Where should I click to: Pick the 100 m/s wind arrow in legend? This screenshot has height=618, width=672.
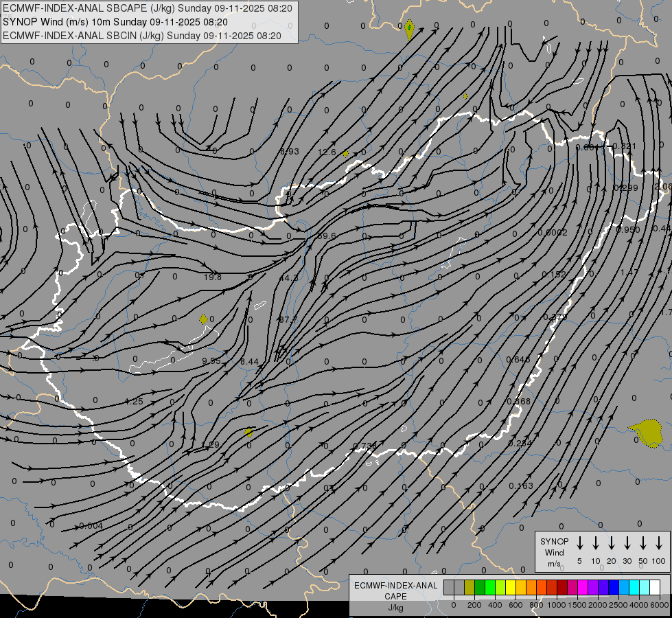click(659, 543)
